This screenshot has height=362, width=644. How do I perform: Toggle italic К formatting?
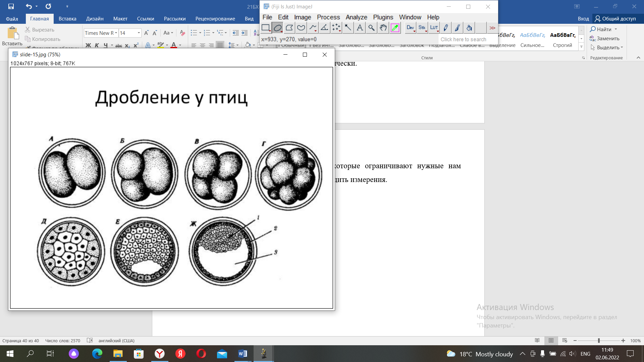[97, 45]
